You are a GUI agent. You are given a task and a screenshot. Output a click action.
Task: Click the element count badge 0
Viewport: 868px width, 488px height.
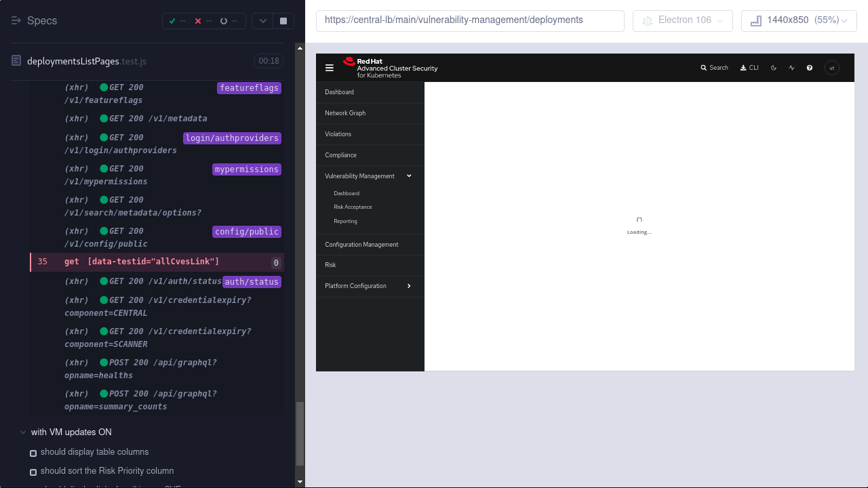pyautogui.click(x=276, y=263)
